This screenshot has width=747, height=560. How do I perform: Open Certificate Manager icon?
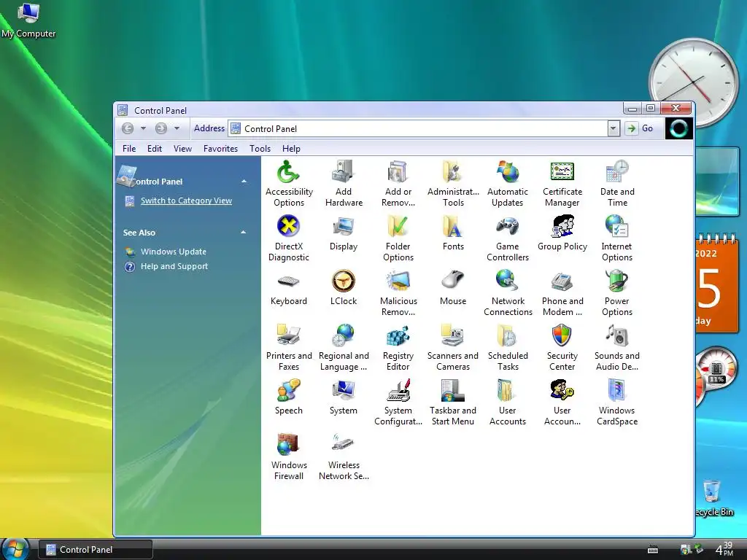(562, 172)
